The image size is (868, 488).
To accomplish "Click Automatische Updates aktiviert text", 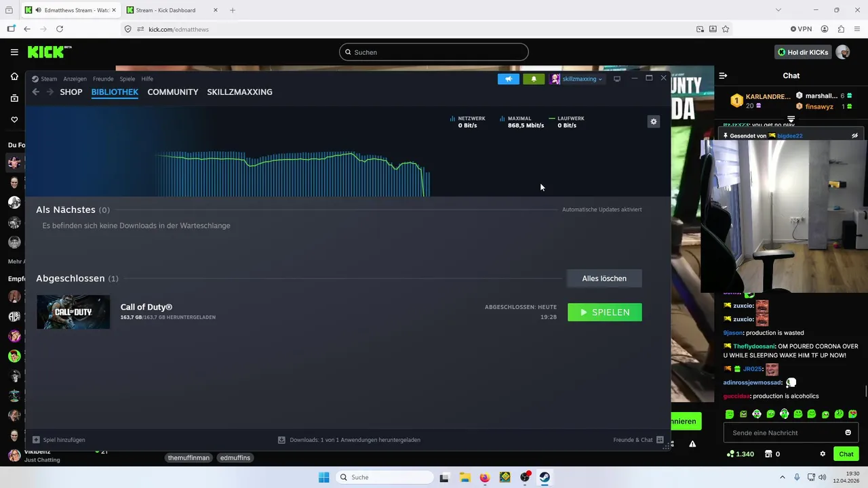I will 601,209.
